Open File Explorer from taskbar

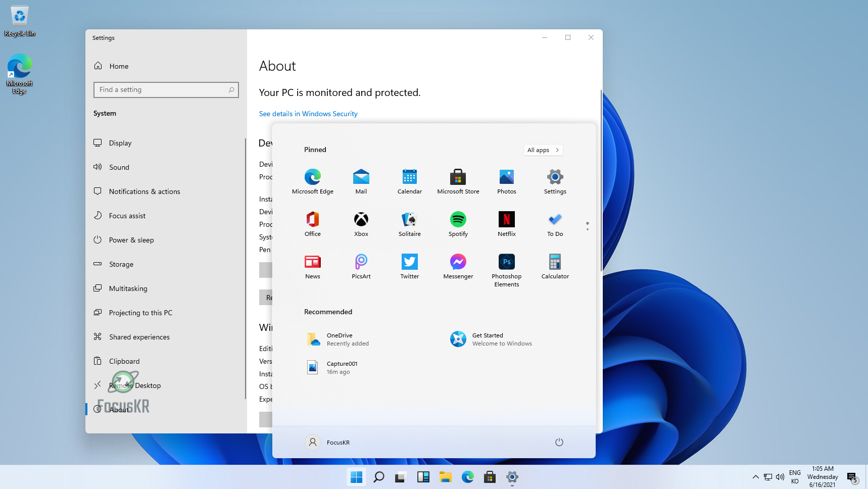click(x=446, y=477)
